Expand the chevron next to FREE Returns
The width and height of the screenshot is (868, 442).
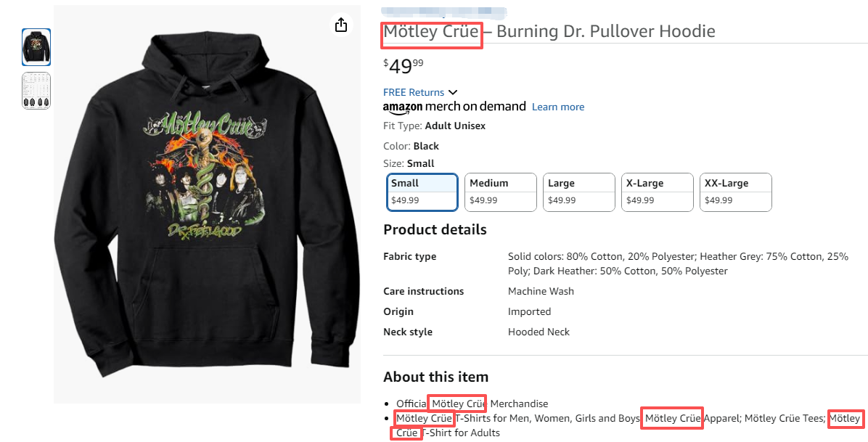(453, 92)
